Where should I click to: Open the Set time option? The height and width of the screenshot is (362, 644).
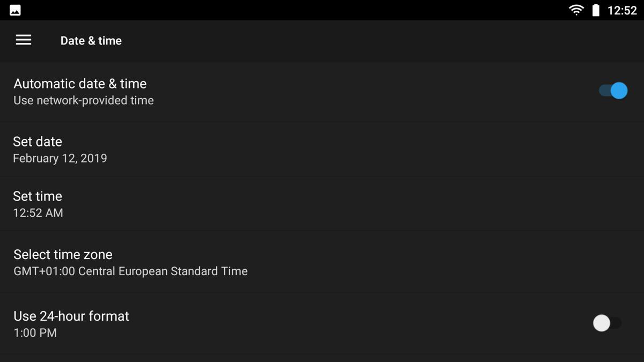click(322, 204)
